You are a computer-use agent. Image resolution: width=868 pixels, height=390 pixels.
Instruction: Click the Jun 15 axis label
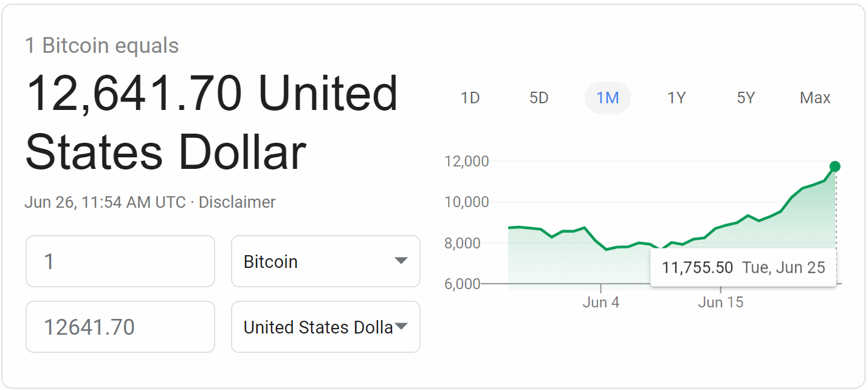[x=720, y=302]
